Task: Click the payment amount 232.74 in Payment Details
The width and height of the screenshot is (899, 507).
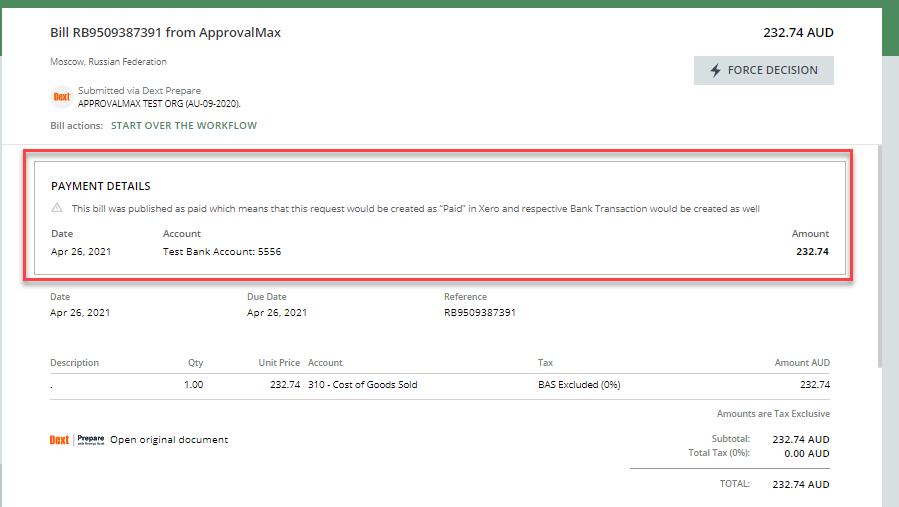Action: [x=812, y=252]
